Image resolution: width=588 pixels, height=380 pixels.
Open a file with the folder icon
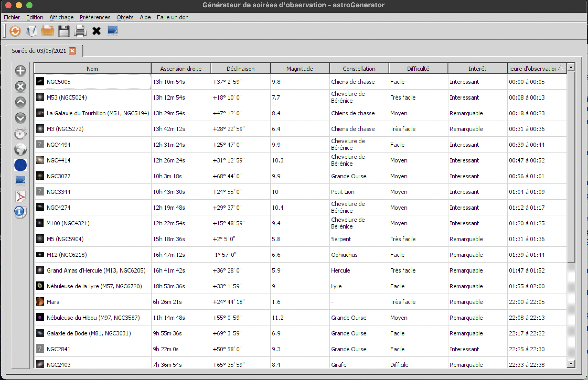tap(47, 31)
